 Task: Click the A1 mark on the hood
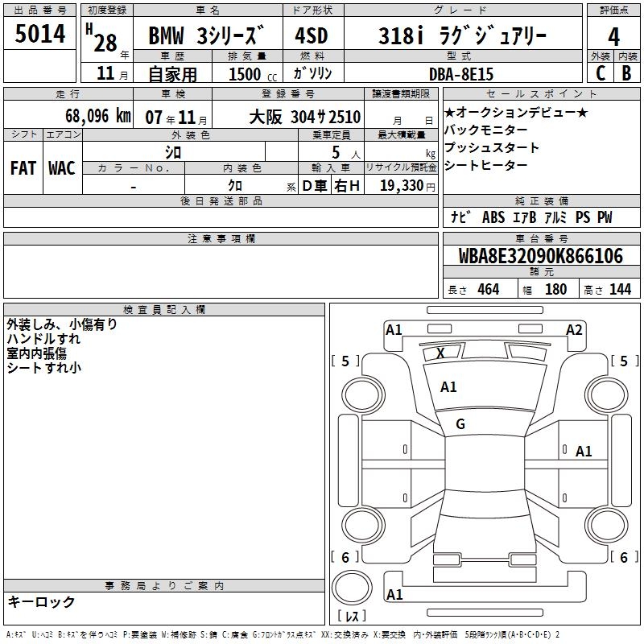tap(448, 386)
